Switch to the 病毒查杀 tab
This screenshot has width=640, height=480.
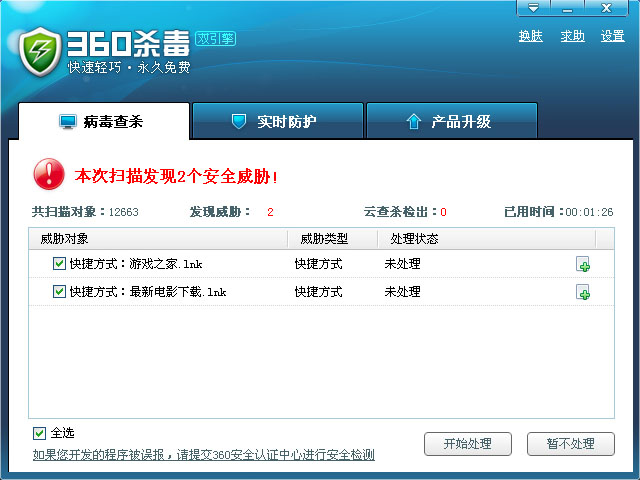coord(104,122)
